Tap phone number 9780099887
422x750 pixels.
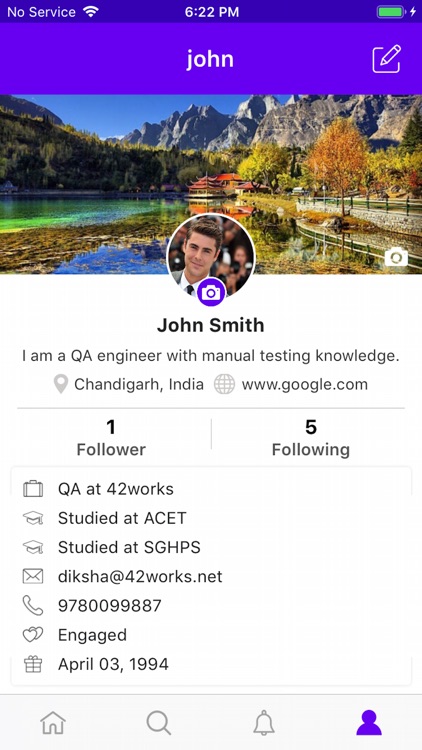coord(110,606)
